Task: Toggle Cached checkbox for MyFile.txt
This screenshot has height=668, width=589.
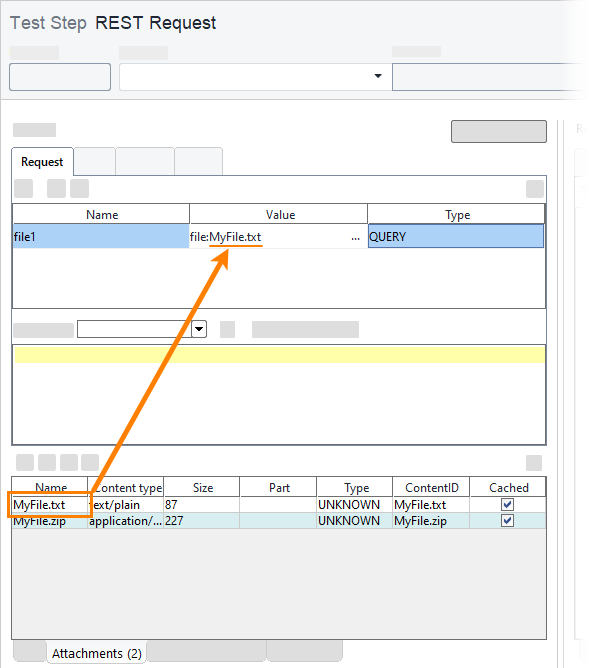Action: [x=507, y=504]
